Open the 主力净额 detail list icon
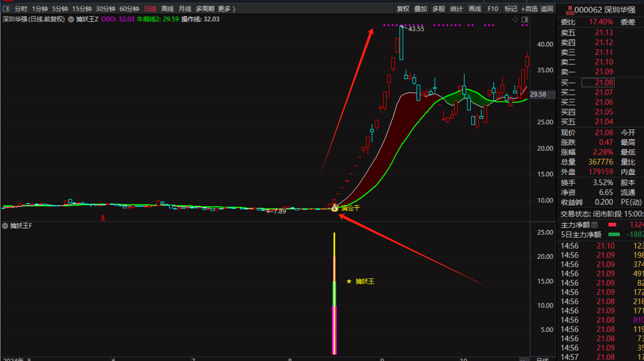 click(x=594, y=225)
